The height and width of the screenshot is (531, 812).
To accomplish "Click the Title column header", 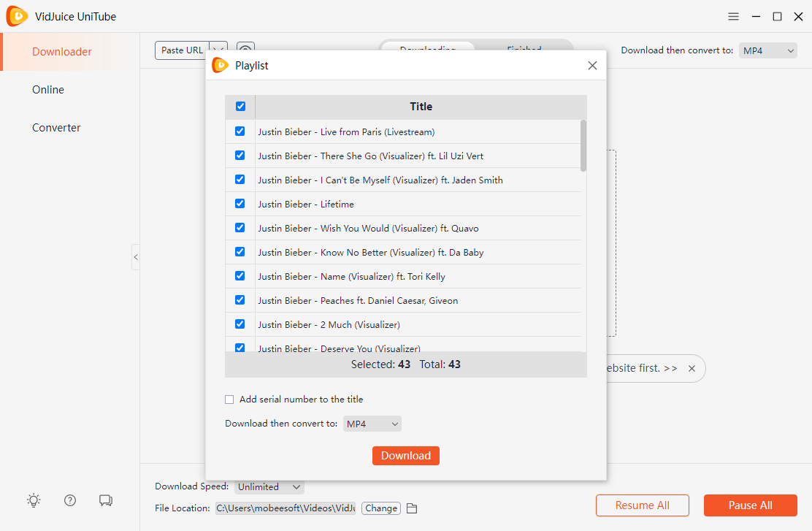I will tap(421, 107).
